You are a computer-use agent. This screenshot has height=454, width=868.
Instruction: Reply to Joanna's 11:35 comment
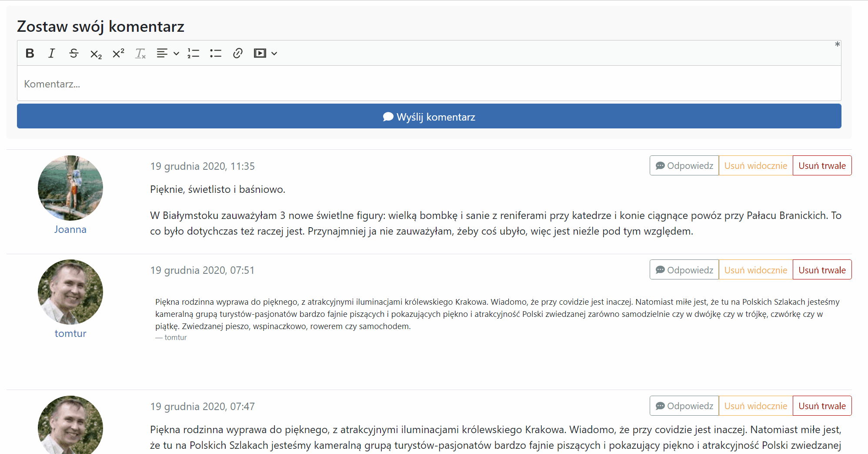[x=684, y=165]
